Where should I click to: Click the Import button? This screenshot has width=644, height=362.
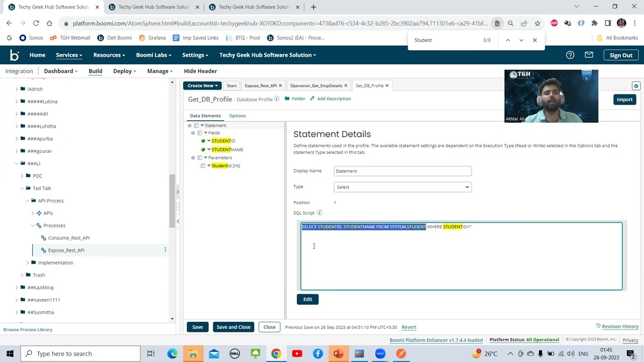[x=624, y=100]
